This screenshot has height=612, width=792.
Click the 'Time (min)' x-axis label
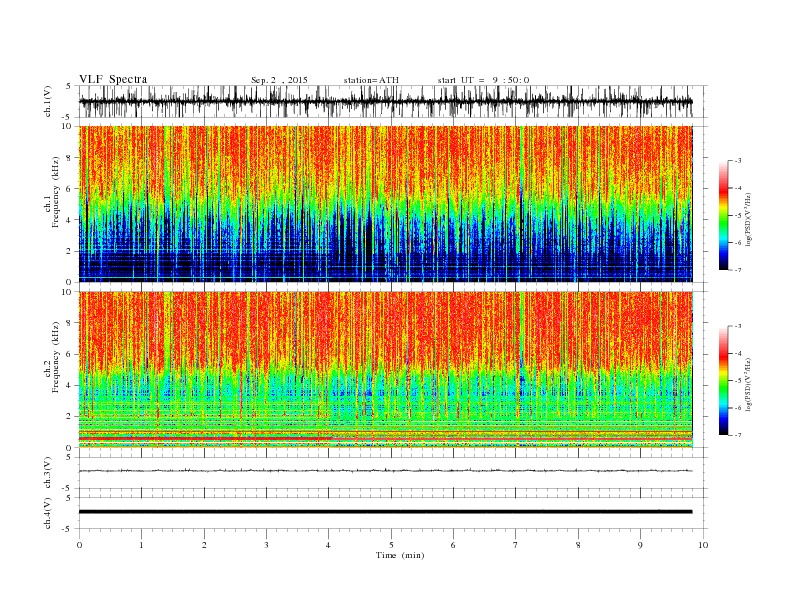pos(400,555)
